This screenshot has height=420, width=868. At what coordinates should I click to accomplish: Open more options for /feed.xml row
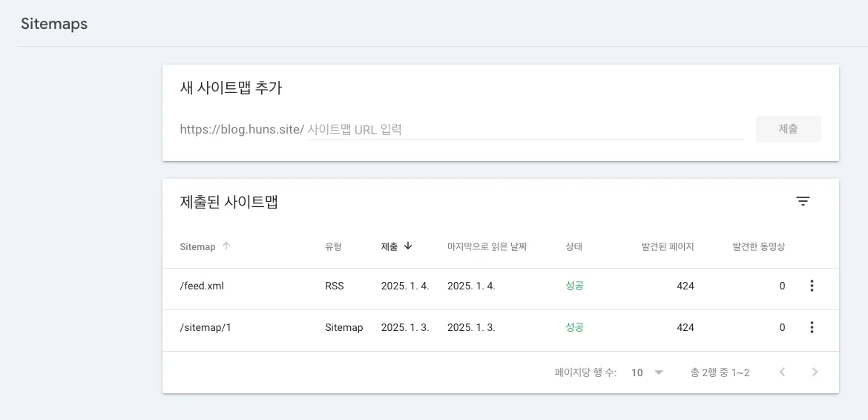[x=812, y=286]
